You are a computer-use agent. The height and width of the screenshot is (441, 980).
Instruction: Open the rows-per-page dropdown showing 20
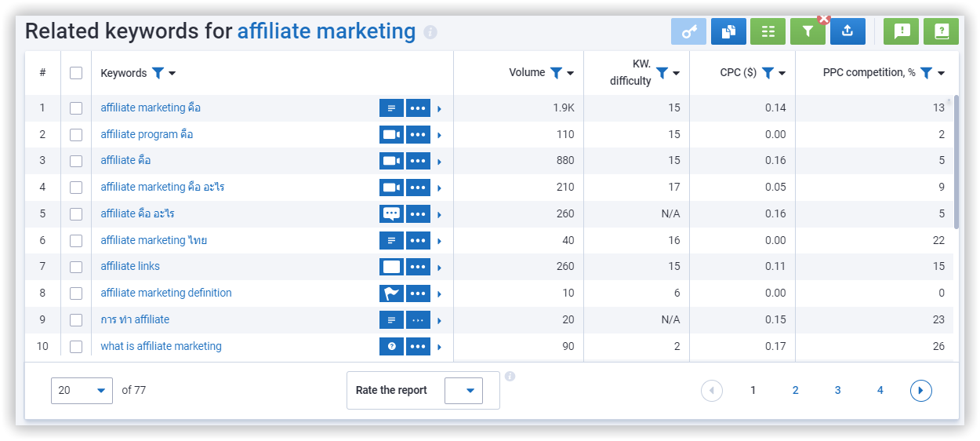pos(82,390)
